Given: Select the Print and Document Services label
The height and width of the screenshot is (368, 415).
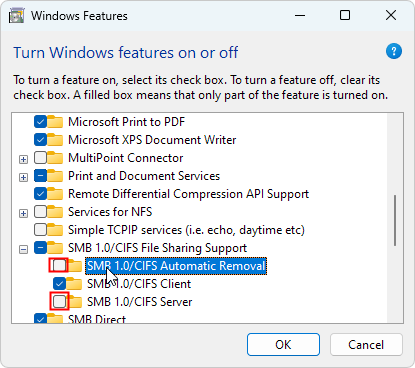Looking at the screenshot, I should pyautogui.click(x=144, y=176).
